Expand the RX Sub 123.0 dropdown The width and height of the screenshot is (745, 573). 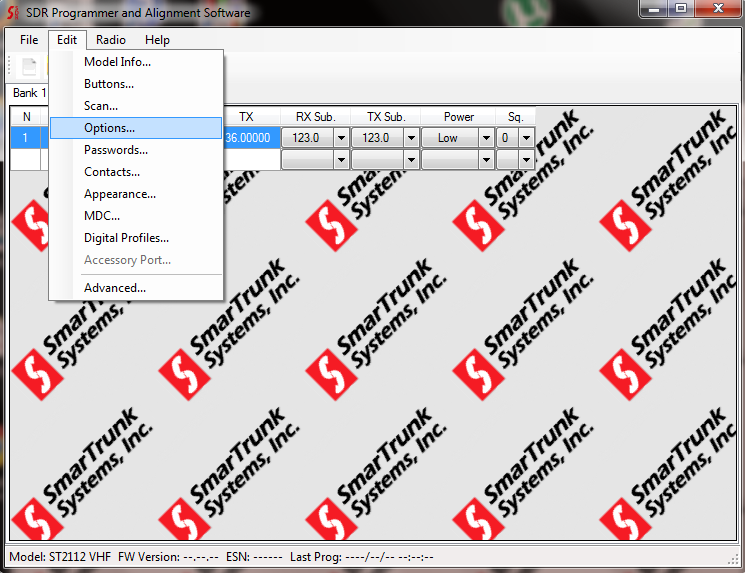pyautogui.click(x=341, y=138)
